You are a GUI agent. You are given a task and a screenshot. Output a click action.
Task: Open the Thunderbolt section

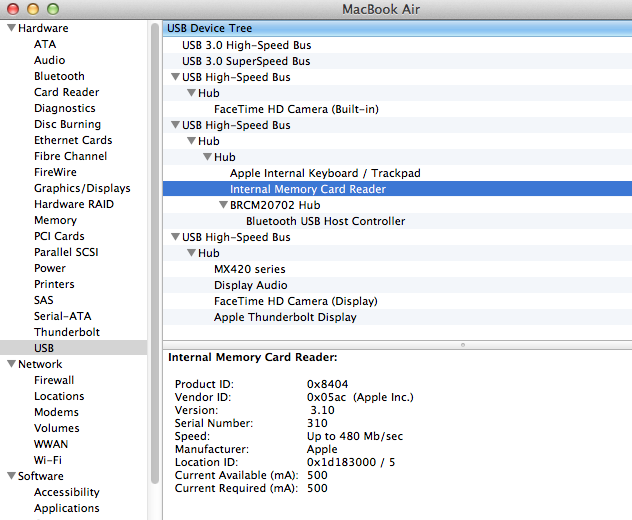[x=67, y=332]
